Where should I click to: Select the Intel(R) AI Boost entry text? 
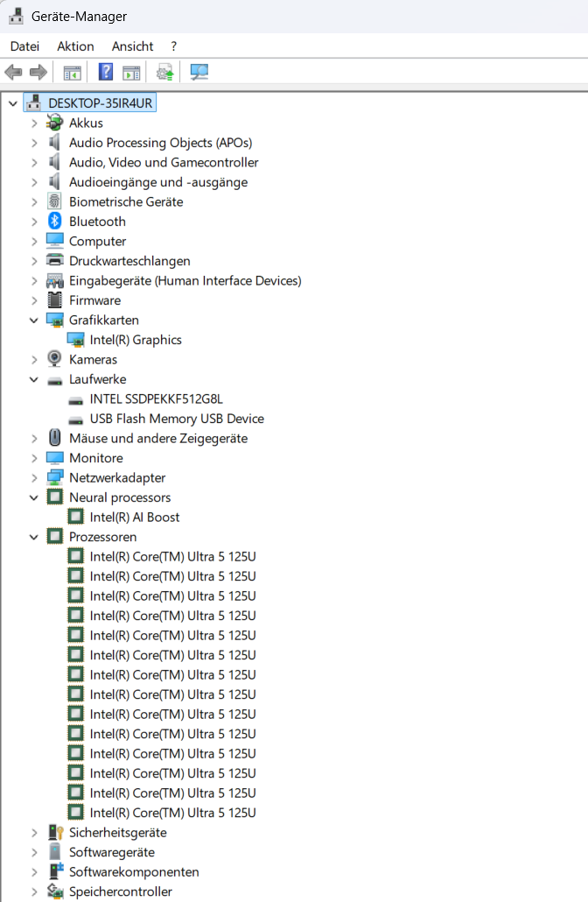[135, 517]
